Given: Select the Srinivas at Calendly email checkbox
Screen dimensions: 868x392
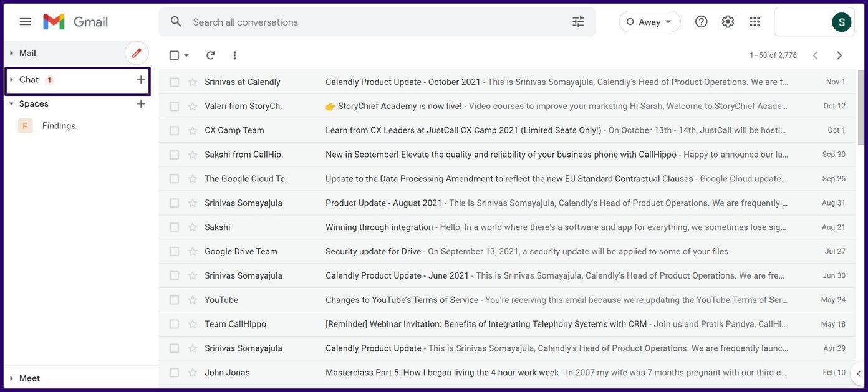Looking at the screenshot, I should pyautogui.click(x=175, y=82).
